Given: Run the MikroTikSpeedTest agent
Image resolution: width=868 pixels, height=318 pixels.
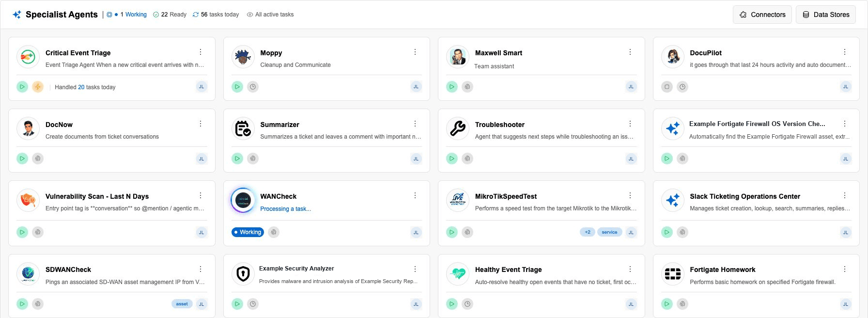Looking at the screenshot, I should [x=452, y=232].
